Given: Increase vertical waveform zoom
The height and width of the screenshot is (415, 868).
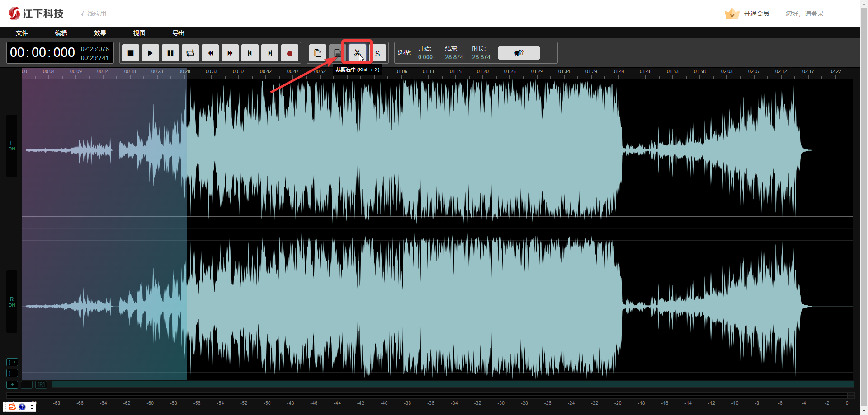Looking at the screenshot, I should tap(12, 362).
